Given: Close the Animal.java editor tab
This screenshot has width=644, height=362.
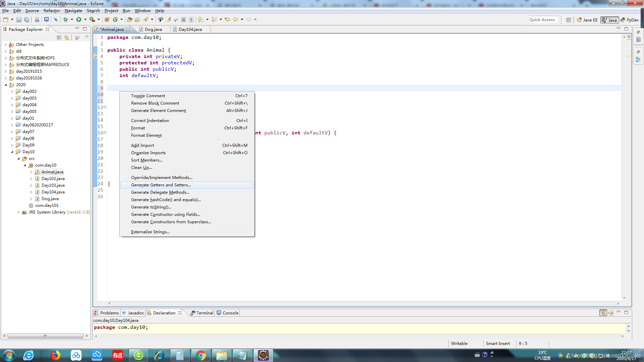Looking at the screenshot, I should (x=128, y=29).
